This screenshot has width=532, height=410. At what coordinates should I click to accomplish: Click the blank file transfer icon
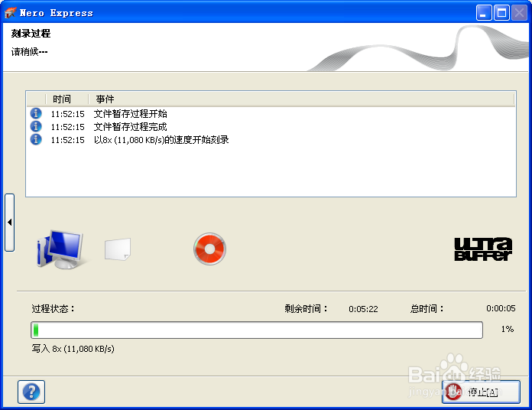118,249
